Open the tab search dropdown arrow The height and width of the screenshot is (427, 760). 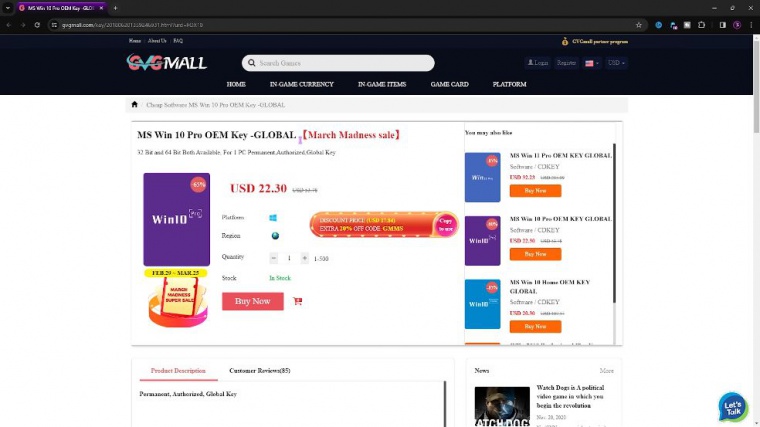click(8, 8)
